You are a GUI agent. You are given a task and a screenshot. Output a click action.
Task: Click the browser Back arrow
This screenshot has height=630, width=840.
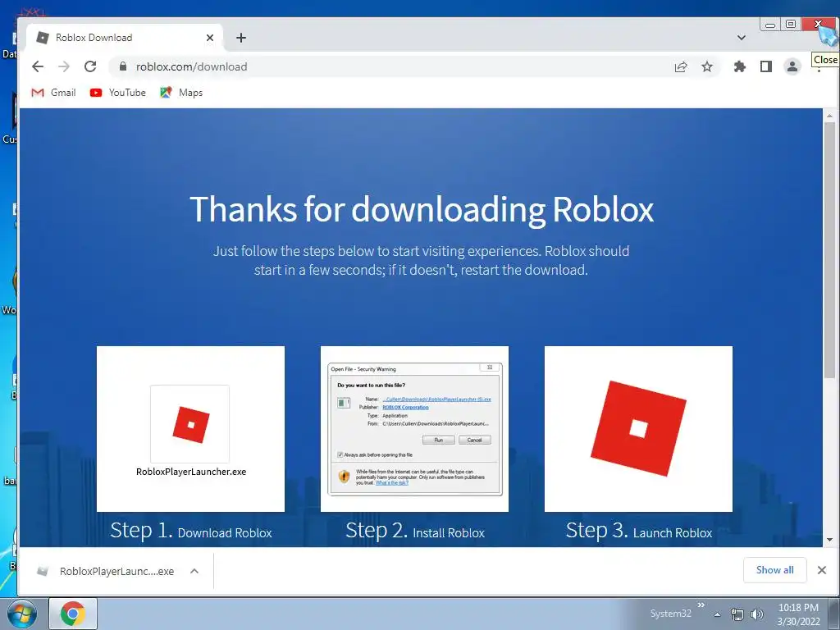(38, 66)
